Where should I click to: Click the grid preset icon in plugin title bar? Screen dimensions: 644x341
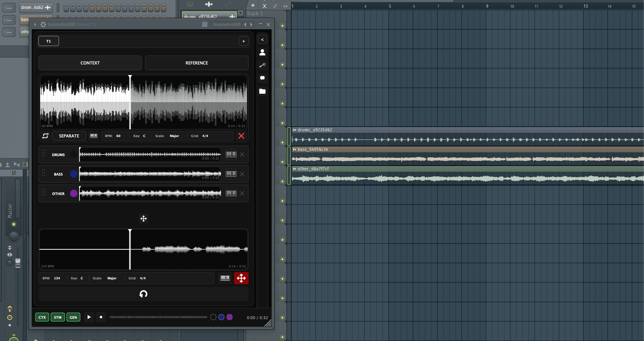[x=205, y=24]
